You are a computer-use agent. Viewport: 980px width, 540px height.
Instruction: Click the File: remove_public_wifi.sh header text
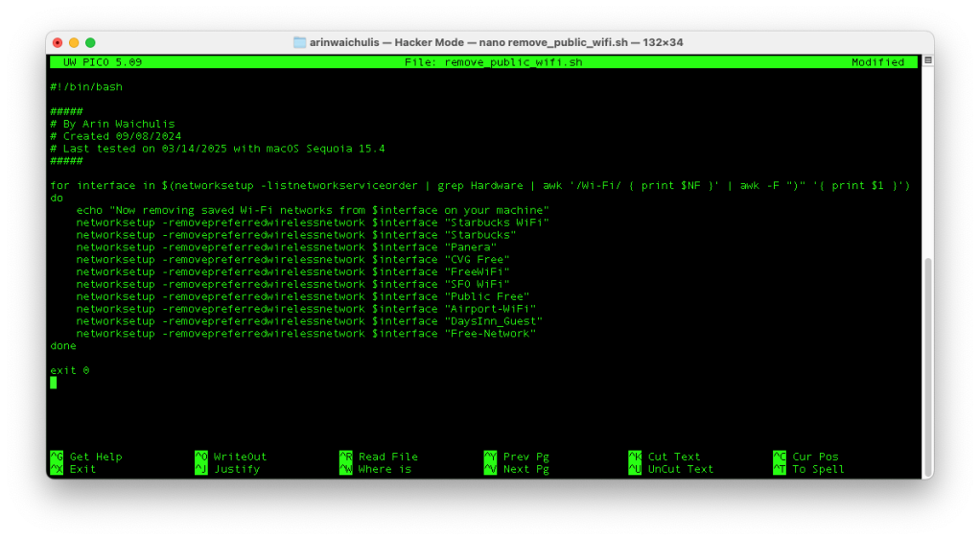click(493, 62)
